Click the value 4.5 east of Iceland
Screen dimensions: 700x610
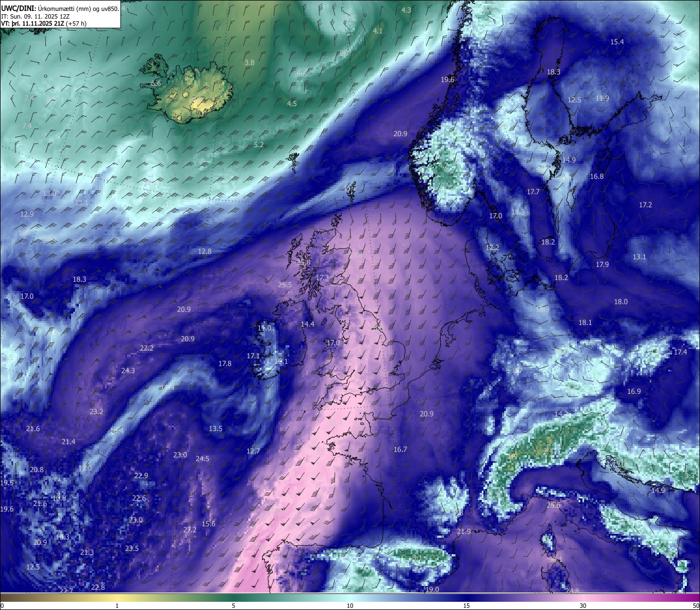click(292, 104)
